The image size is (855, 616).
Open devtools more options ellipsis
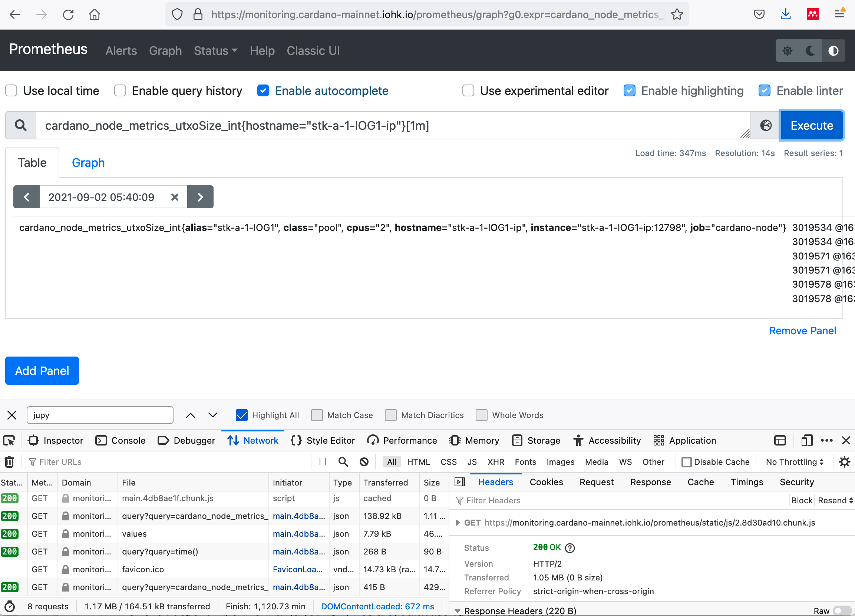pyautogui.click(x=826, y=440)
